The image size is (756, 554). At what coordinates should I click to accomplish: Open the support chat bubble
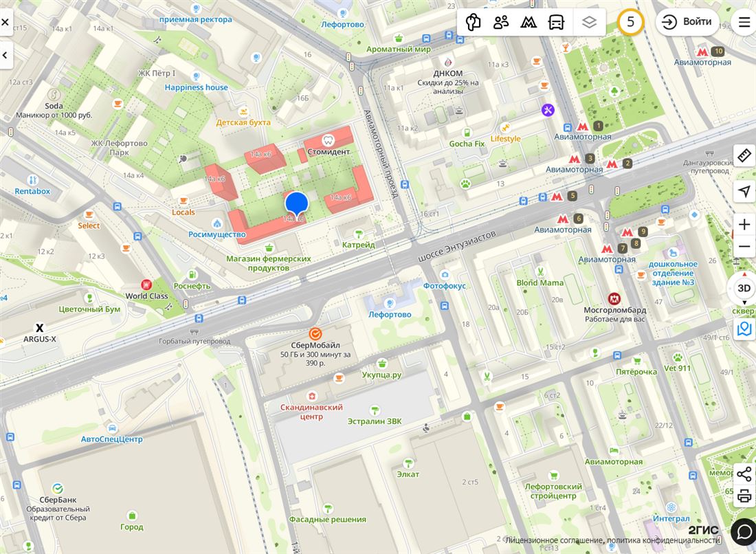pos(744,532)
